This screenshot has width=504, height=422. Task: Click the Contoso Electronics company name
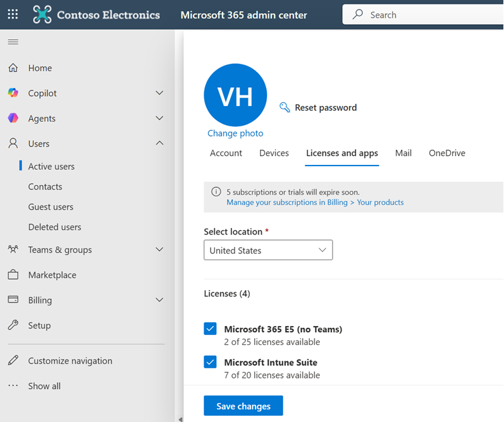click(x=109, y=15)
